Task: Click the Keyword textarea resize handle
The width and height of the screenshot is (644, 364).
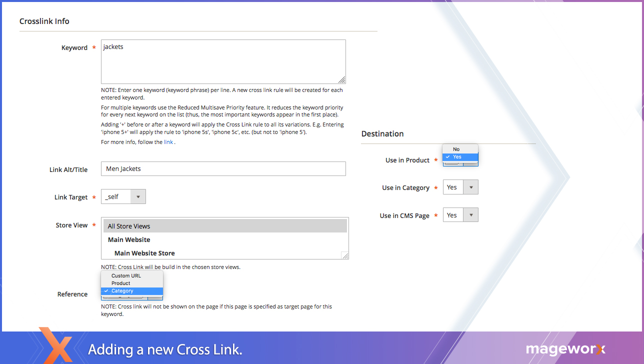Action: click(342, 80)
